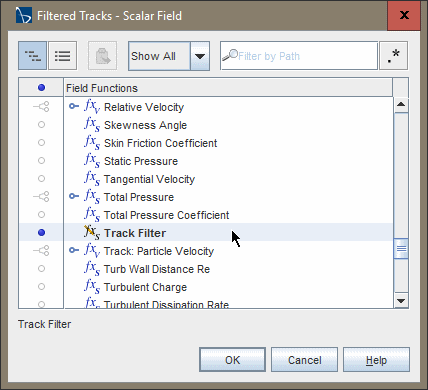Viewport: 428px width, 390px height.
Task: Select the Skewness Angle radio button
Action: pyautogui.click(x=41, y=125)
